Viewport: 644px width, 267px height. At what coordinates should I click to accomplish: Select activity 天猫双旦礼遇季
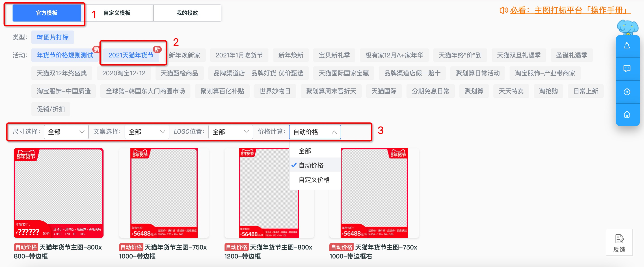click(519, 55)
